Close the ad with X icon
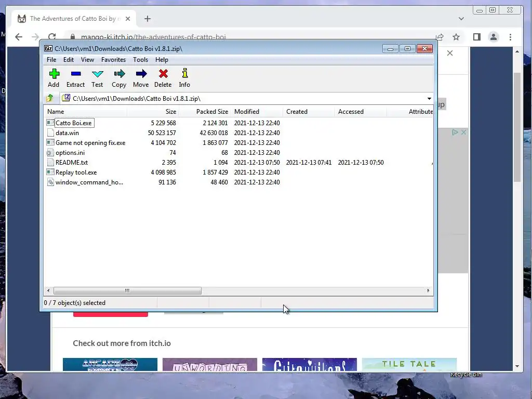Viewport: 532px width, 399px height. pos(463,132)
